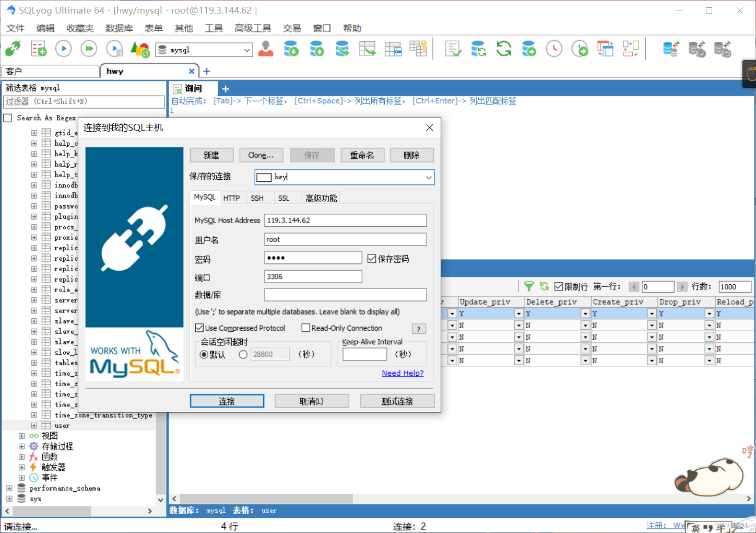Expand the performance_schema database node

tap(9, 488)
